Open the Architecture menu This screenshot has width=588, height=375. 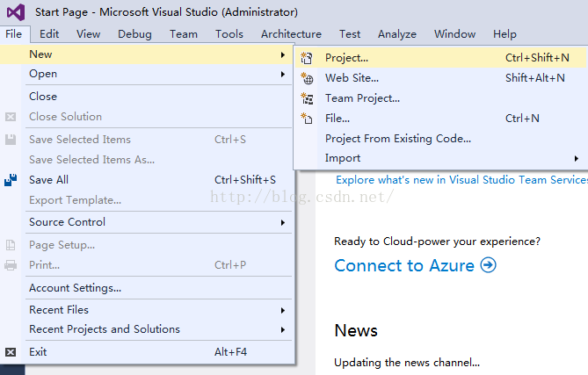coord(291,34)
